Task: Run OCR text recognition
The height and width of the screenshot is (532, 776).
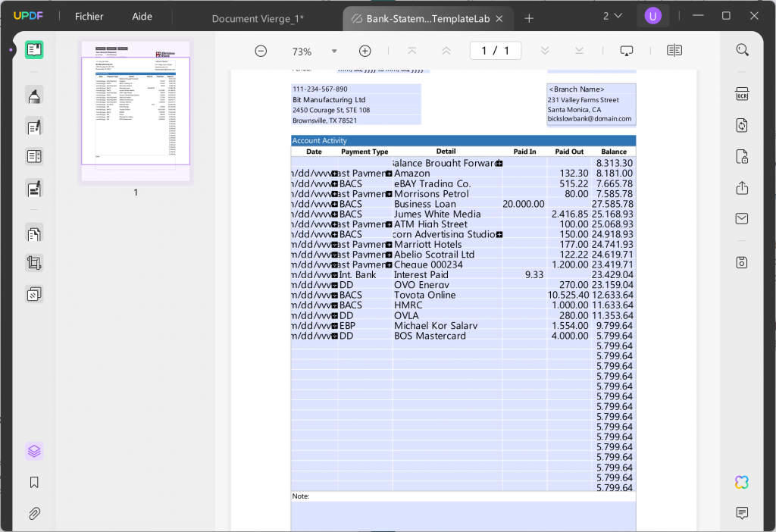Action: point(742,94)
